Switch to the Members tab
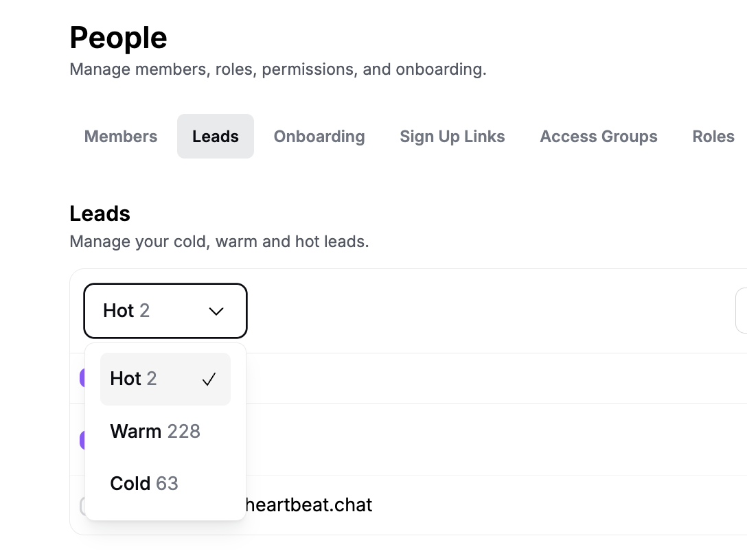Image resolution: width=747 pixels, height=560 pixels. pyautogui.click(x=121, y=136)
